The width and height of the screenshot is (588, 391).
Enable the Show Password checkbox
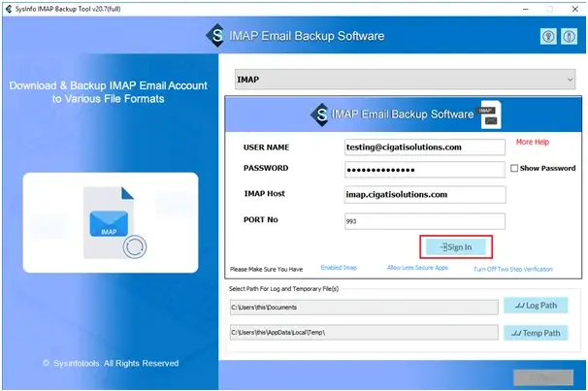coord(514,168)
